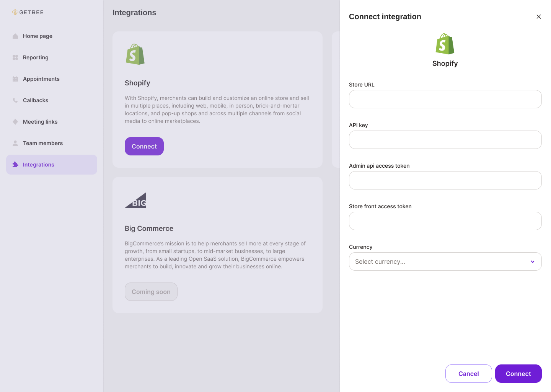Click the Big Commerce card title
Viewport: 551px width, 392px height.
pyautogui.click(x=149, y=229)
